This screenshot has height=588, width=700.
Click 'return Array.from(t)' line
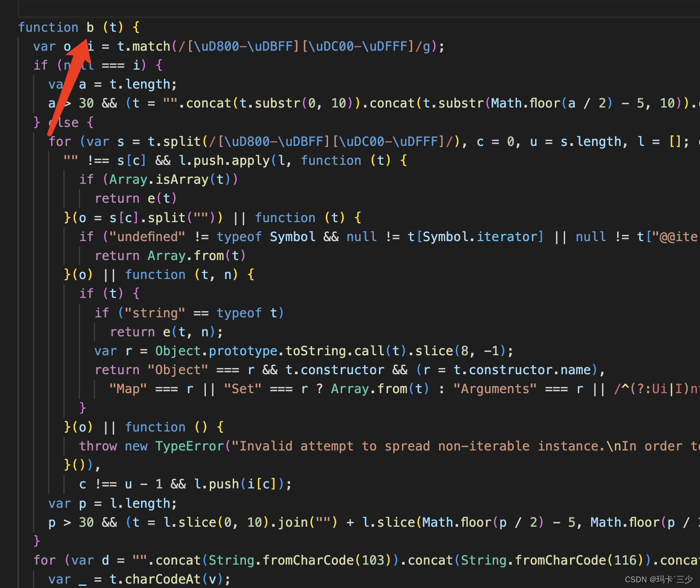tap(170, 256)
